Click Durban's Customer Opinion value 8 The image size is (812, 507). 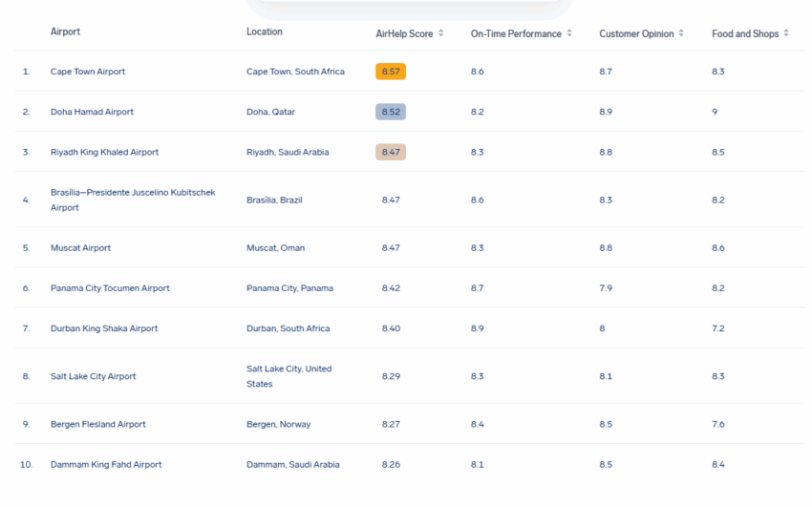pyautogui.click(x=602, y=328)
